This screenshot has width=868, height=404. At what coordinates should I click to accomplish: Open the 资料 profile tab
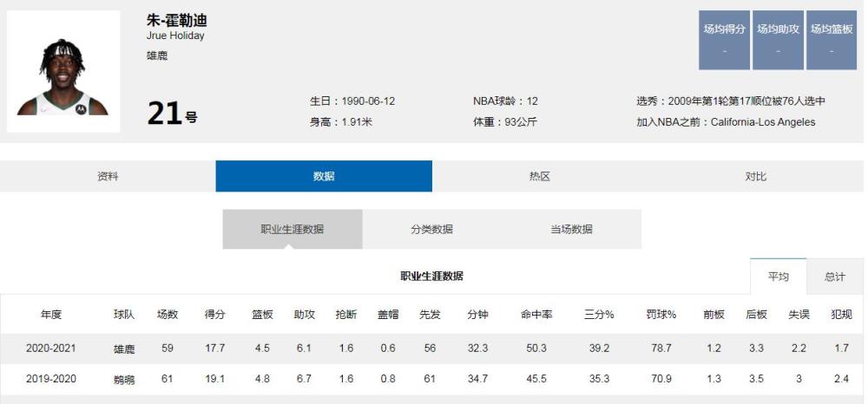click(x=108, y=176)
